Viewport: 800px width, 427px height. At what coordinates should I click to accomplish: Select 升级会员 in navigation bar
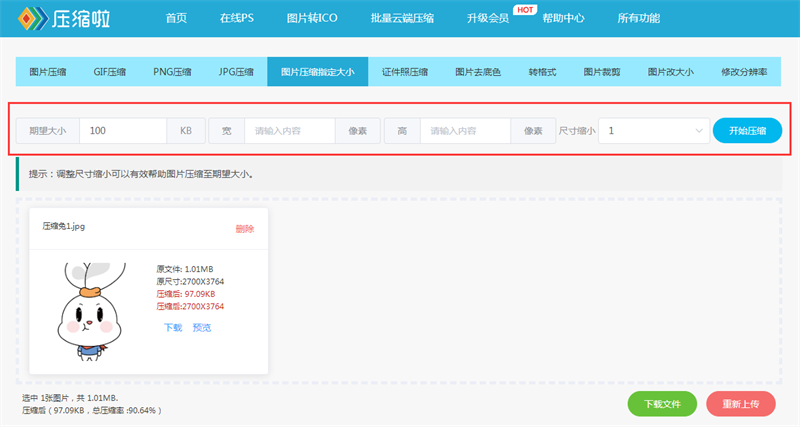coord(488,18)
